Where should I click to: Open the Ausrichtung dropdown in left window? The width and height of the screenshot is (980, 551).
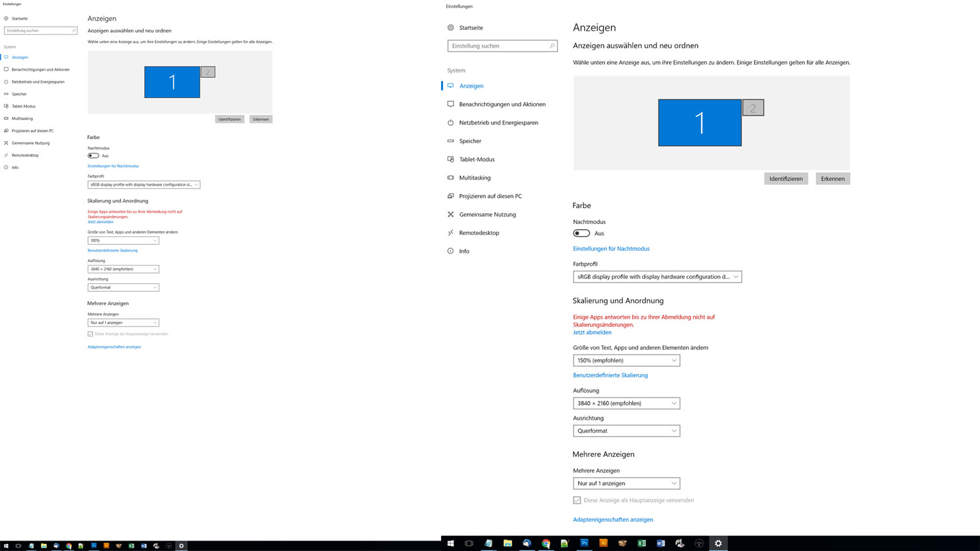(123, 287)
